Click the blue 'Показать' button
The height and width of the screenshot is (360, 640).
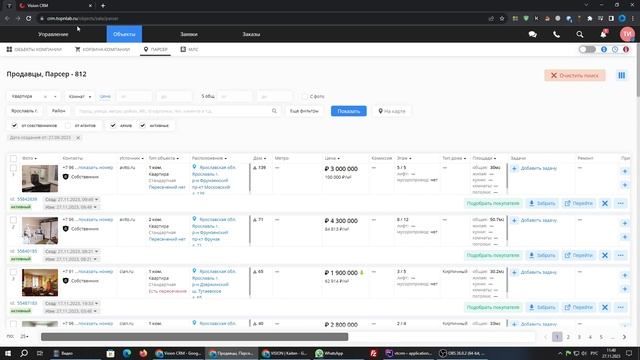tap(349, 111)
